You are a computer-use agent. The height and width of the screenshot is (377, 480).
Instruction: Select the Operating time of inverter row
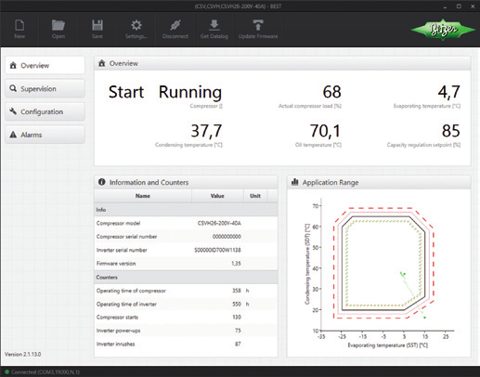(x=186, y=304)
